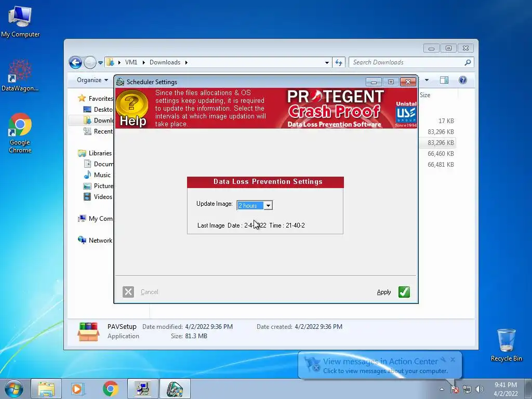Click the gray Cancel X icon
Image resolution: width=532 pixels, height=399 pixels.
(x=128, y=292)
